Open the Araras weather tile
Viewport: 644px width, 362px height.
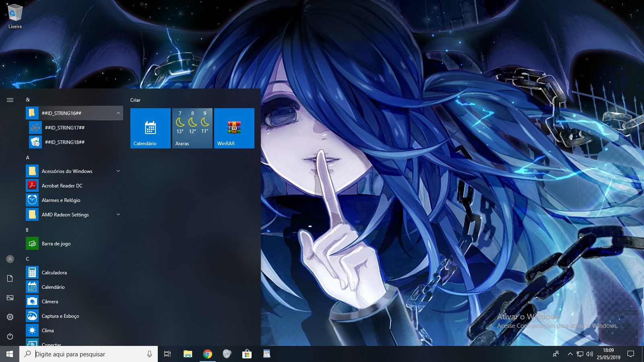coord(192,128)
